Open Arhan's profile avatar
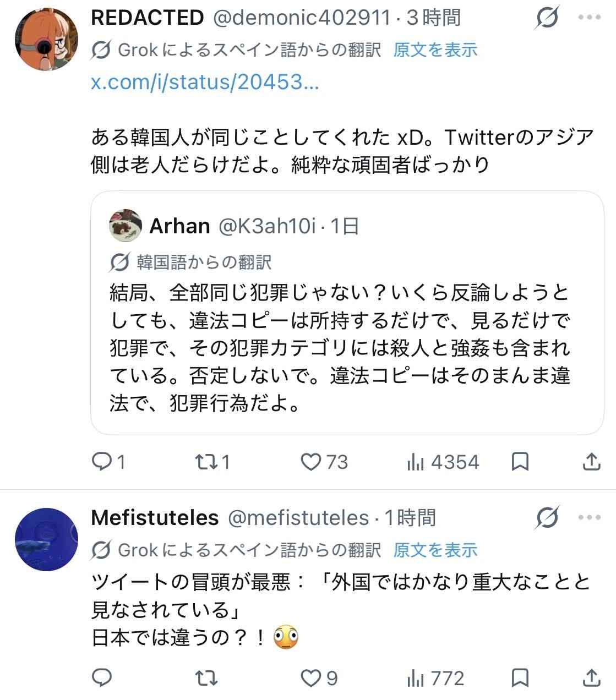The height and width of the screenshot is (700, 616). pos(126,226)
